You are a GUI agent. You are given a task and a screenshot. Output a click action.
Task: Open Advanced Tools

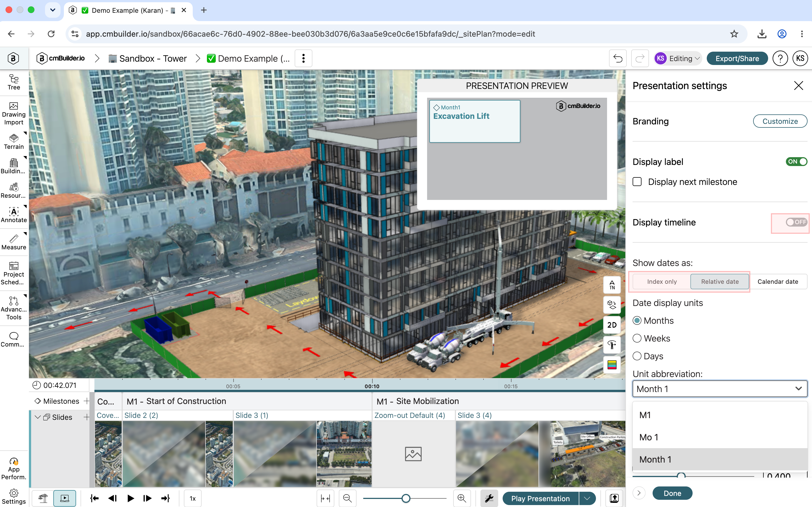point(14,308)
